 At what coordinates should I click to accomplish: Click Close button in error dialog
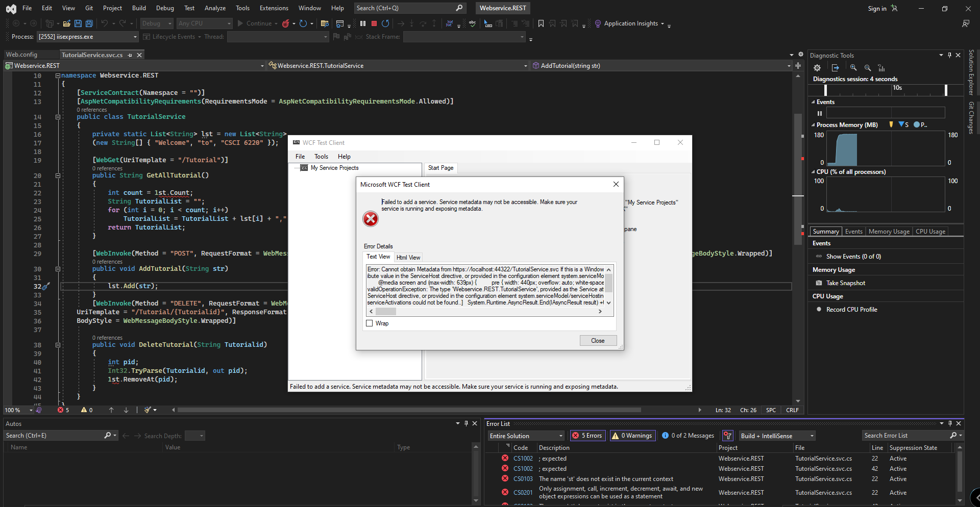(598, 341)
